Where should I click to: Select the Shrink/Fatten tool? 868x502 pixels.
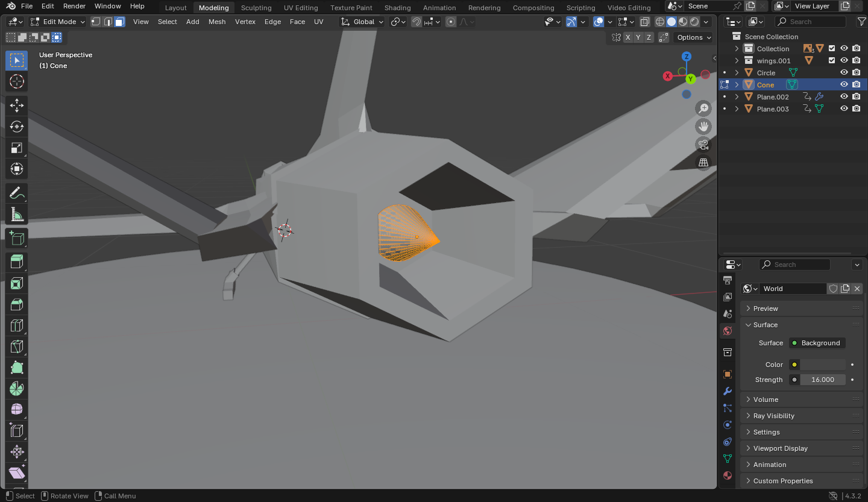tap(17, 453)
